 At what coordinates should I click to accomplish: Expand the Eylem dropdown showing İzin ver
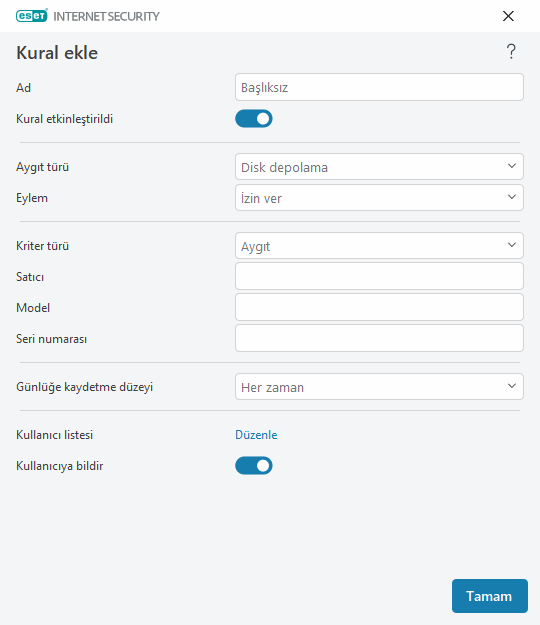click(379, 198)
